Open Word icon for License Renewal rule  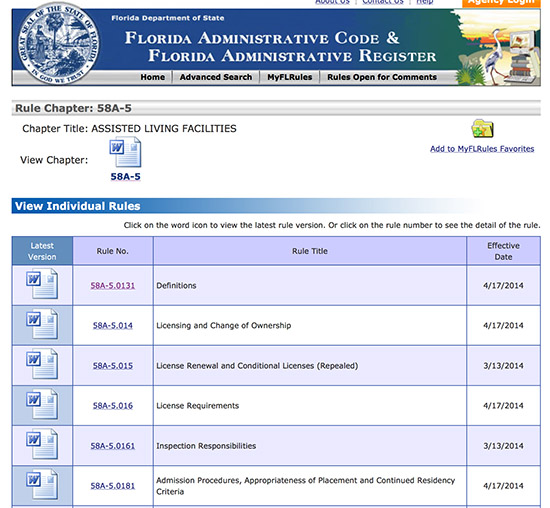pos(42,363)
